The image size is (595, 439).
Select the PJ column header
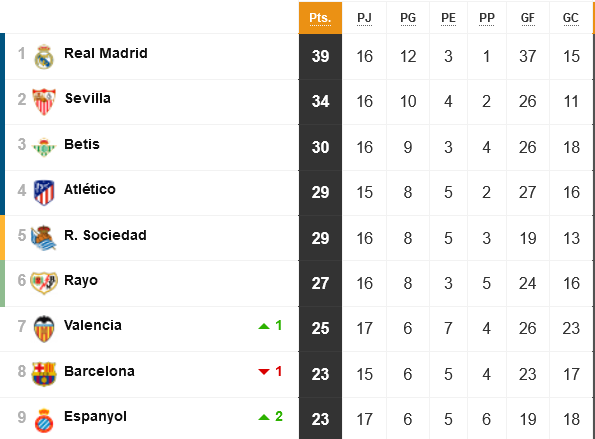pos(364,18)
